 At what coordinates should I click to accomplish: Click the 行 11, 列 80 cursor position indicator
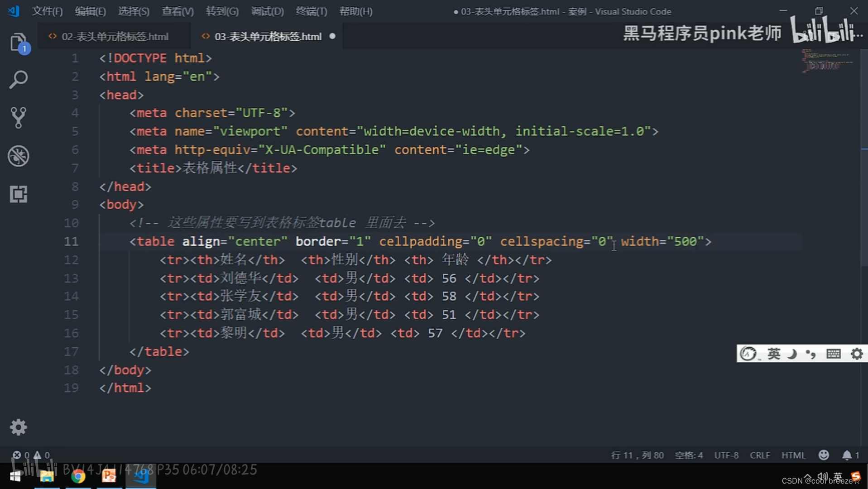(x=637, y=455)
